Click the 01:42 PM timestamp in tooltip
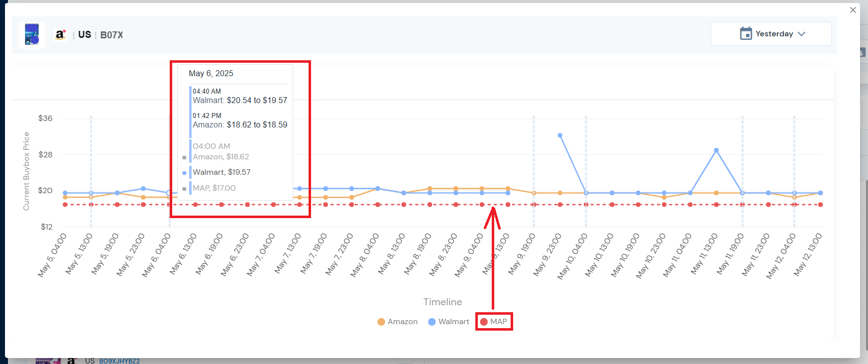Image resolution: width=868 pixels, height=364 pixels. click(207, 116)
